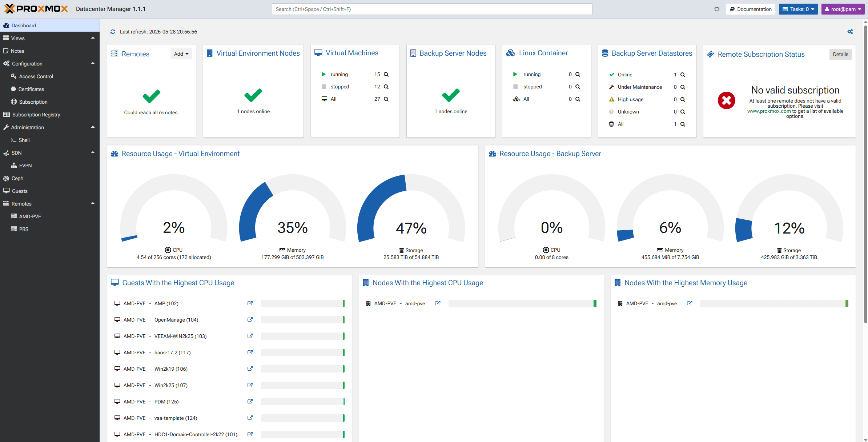Search Unknown datastores magnifier icon
Image resolution: width=868 pixels, height=442 pixels.
pos(683,112)
